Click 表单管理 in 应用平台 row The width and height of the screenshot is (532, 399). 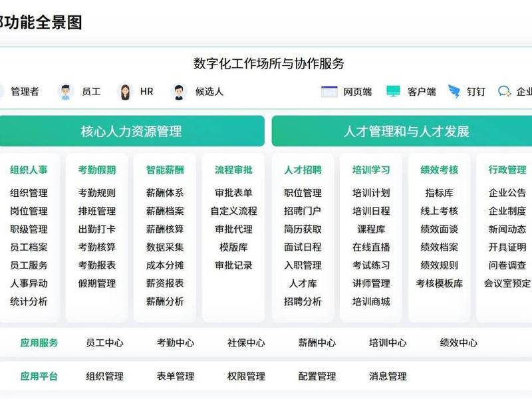(x=176, y=376)
